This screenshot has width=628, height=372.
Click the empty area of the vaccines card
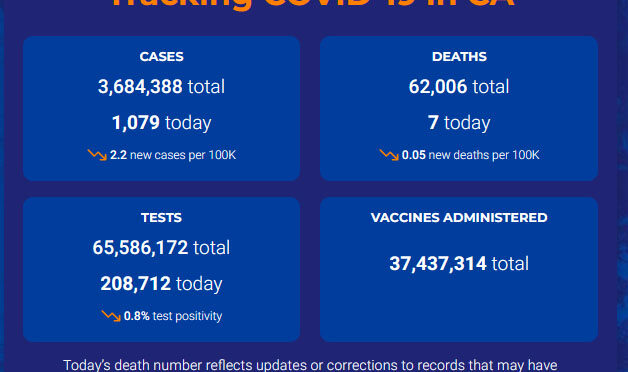pos(459,310)
